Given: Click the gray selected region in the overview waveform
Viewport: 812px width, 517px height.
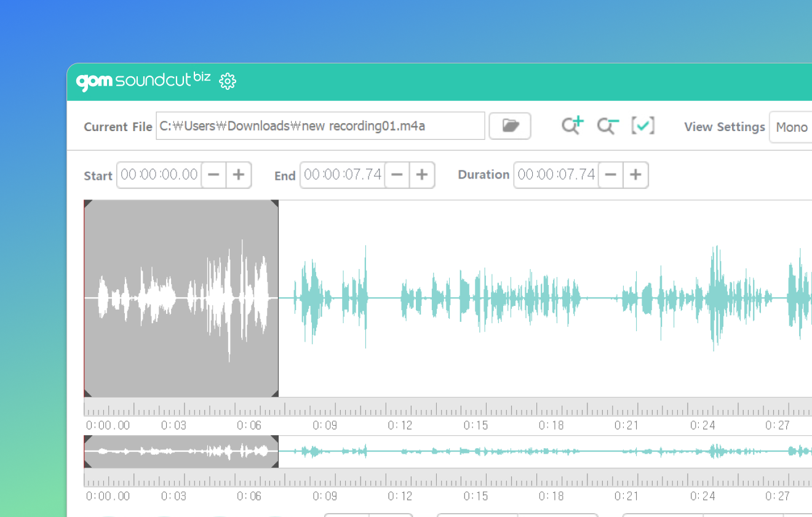Looking at the screenshot, I should (x=181, y=451).
